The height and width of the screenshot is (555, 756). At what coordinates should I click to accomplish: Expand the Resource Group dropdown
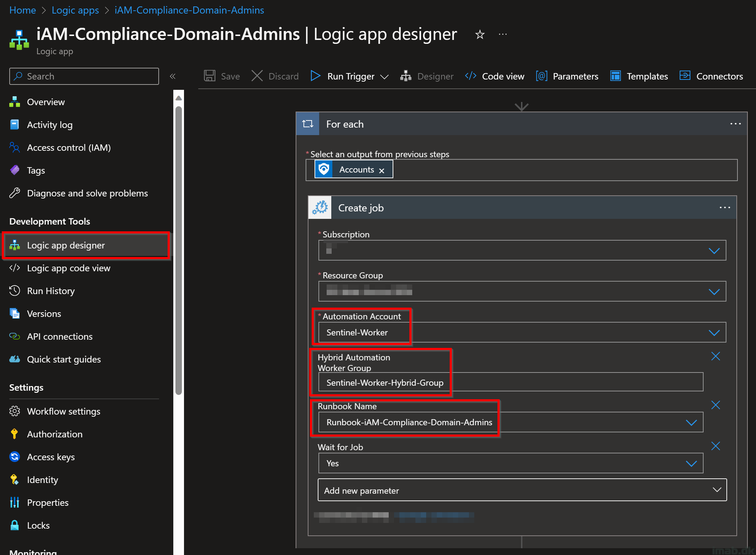click(x=714, y=292)
